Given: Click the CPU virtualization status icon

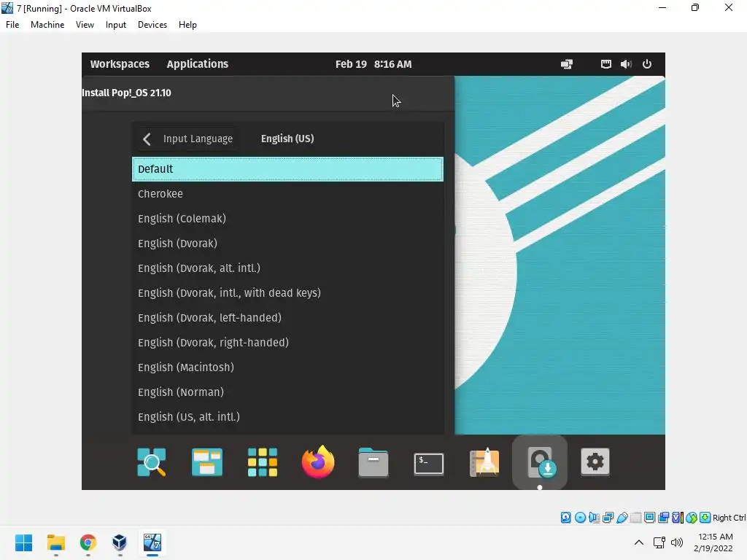Looking at the screenshot, I should [x=678, y=518].
